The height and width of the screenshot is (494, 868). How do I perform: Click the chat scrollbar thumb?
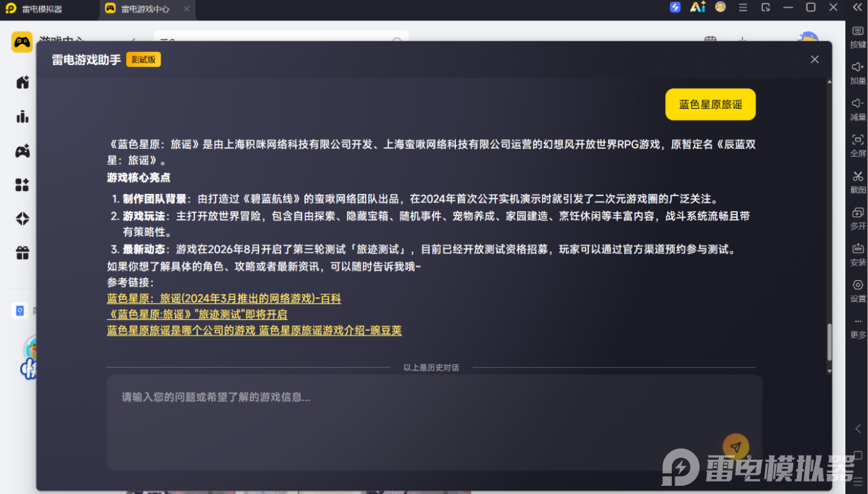(829, 343)
